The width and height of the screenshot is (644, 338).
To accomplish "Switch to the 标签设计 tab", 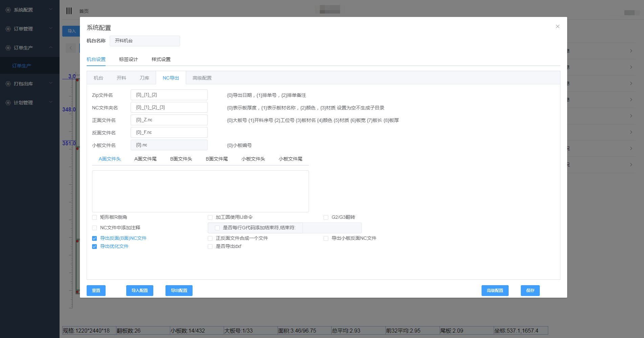I will (x=128, y=59).
